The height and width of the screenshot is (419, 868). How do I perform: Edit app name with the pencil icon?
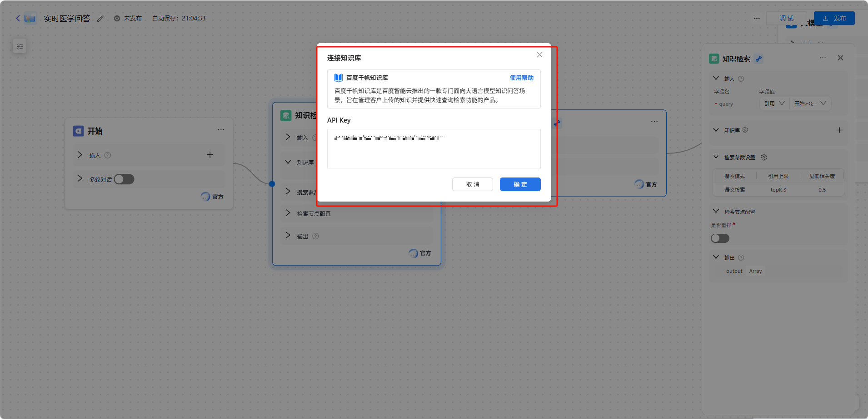point(100,19)
